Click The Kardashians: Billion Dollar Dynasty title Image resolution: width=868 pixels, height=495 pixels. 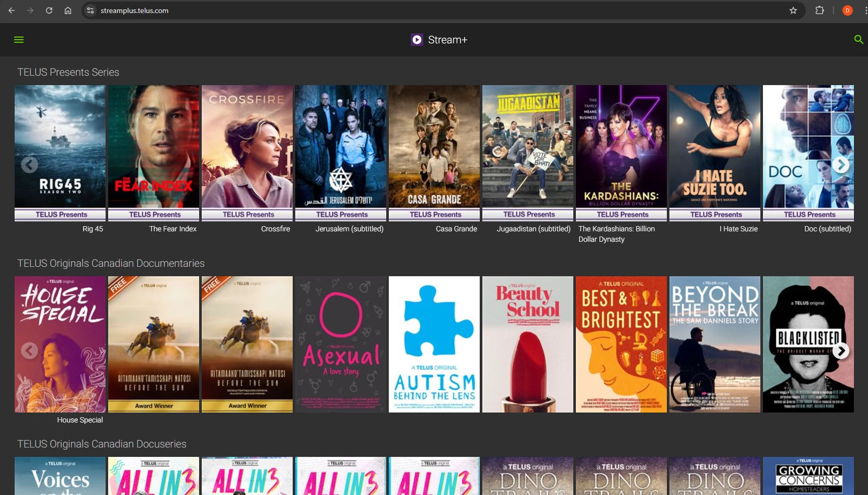[617, 234]
